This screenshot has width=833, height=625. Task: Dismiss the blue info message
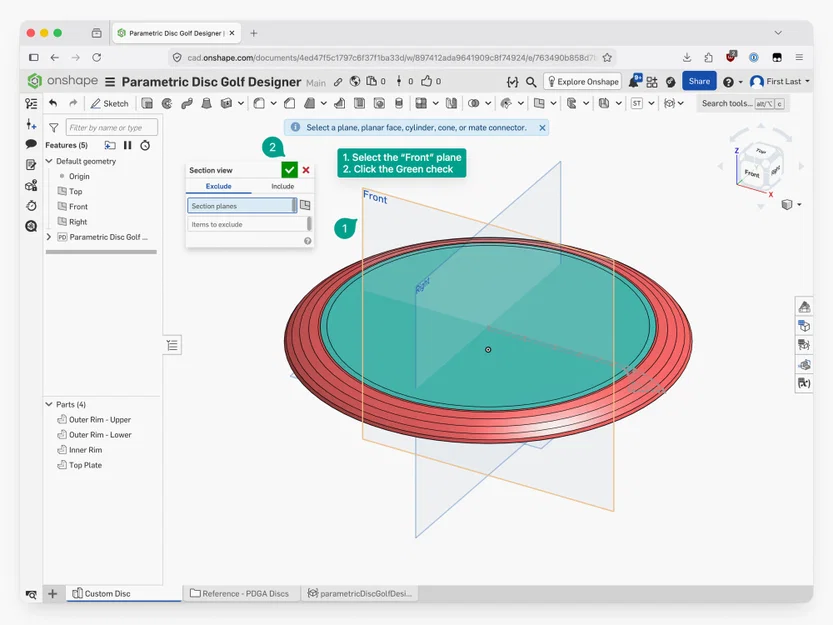pos(542,128)
